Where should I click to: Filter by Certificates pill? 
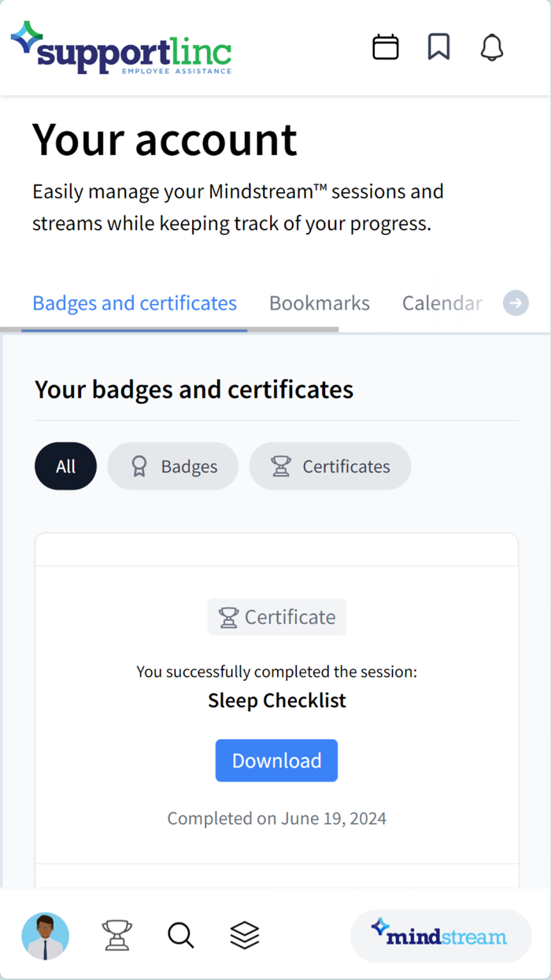click(331, 466)
